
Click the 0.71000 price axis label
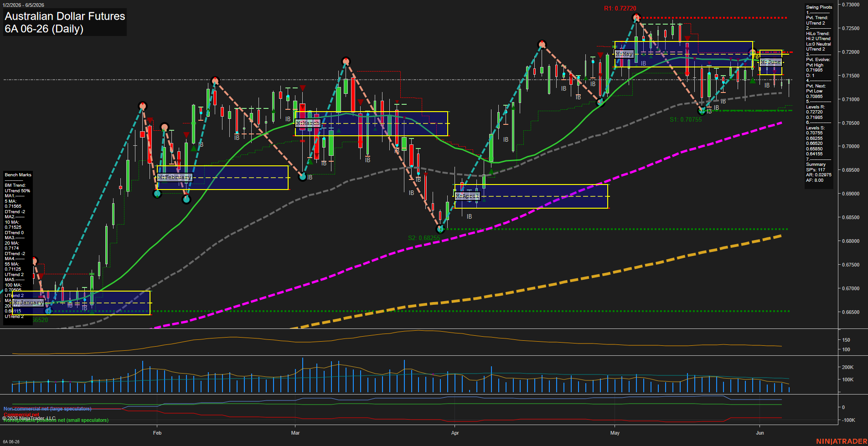pos(851,99)
